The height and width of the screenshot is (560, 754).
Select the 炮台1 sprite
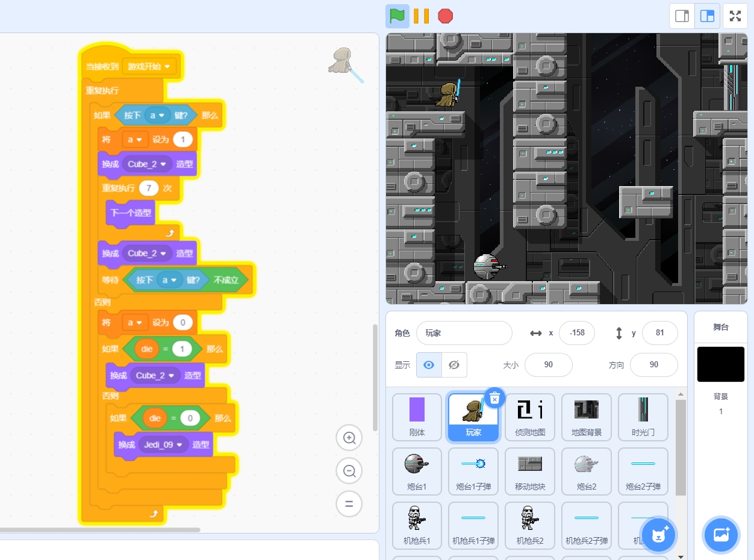tap(417, 471)
